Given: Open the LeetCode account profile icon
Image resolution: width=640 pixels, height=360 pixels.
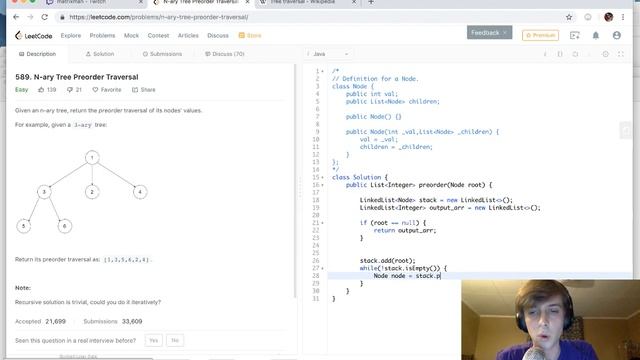Looking at the screenshot, I should [x=617, y=36].
